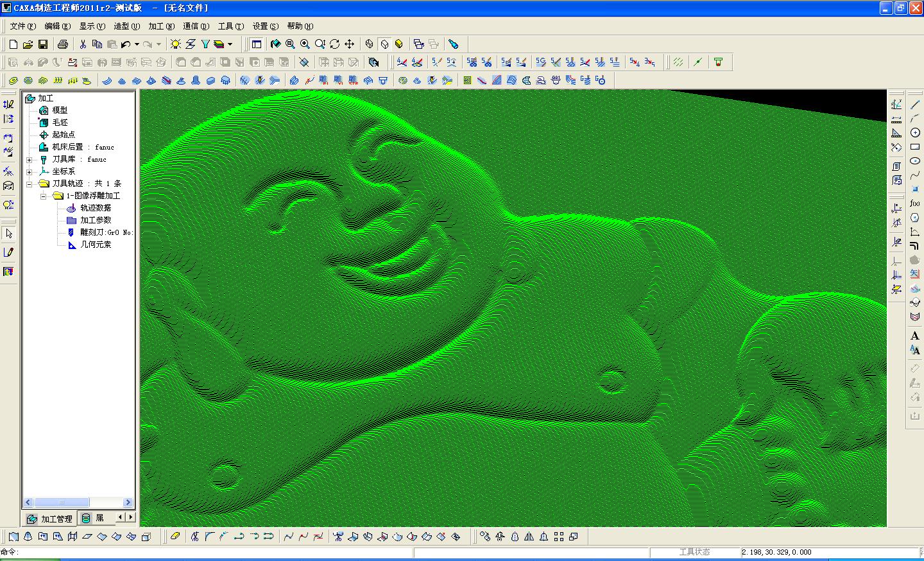This screenshot has height=561, width=924.
Task: Open the 加工 menu
Action: [x=161, y=26]
